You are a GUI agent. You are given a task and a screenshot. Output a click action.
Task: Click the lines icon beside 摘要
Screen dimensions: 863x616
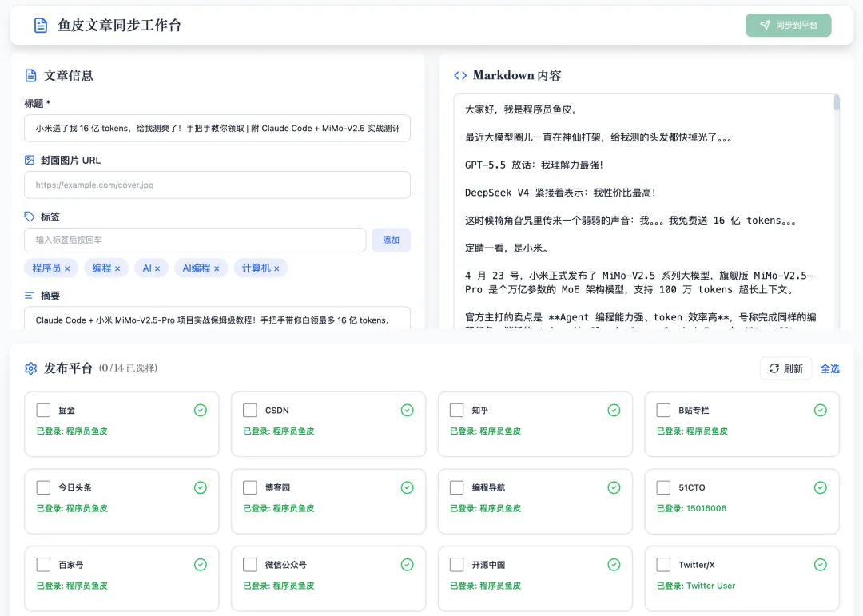pos(30,296)
